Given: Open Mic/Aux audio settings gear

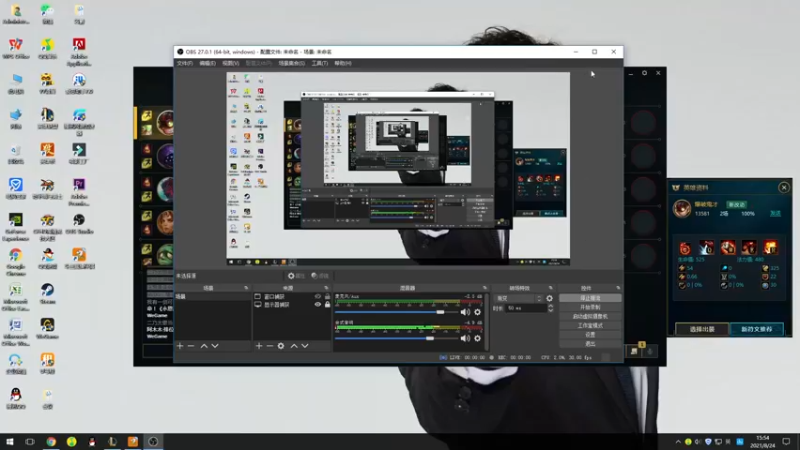Looking at the screenshot, I should click(x=477, y=312).
